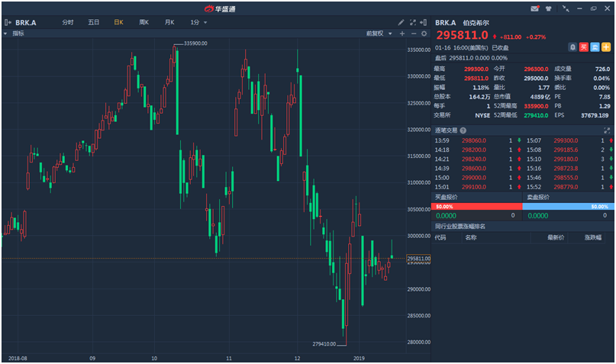Image resolution: width=616 pixels, height=364 pixels.
Task: Open the skin theme shirt icon
Action: (x=548, y=8)
